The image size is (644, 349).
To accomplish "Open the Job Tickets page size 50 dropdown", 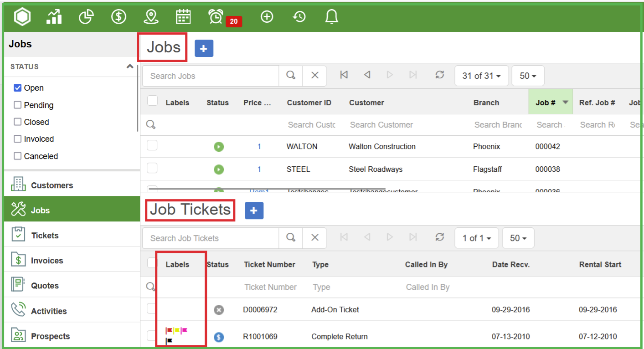I will [x=518, y=238].
